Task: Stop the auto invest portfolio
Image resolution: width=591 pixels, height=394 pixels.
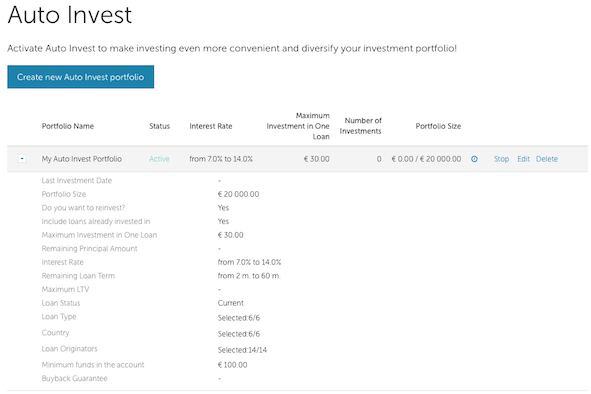Action: [x=501, y=159]
